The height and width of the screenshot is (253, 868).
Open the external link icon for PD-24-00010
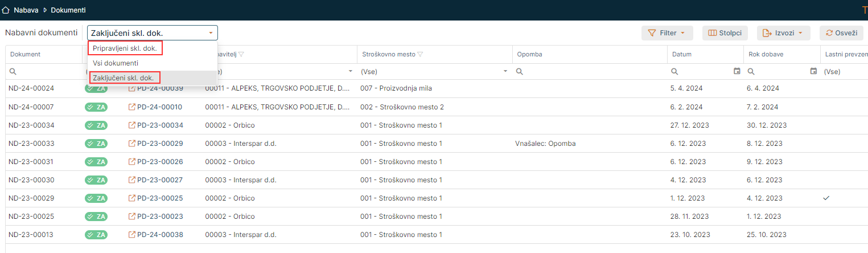point(132,107)
